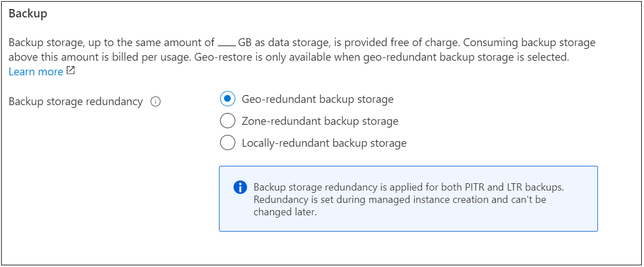Open the Learn more link
The height and width of the screenshot is (267, 644).
click(36, 72)
